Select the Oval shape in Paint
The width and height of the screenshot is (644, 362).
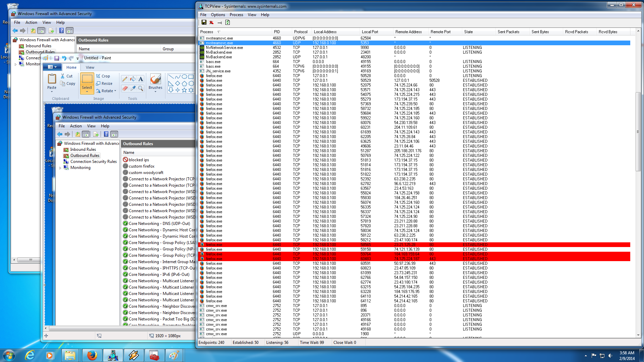tap(184, 77)
